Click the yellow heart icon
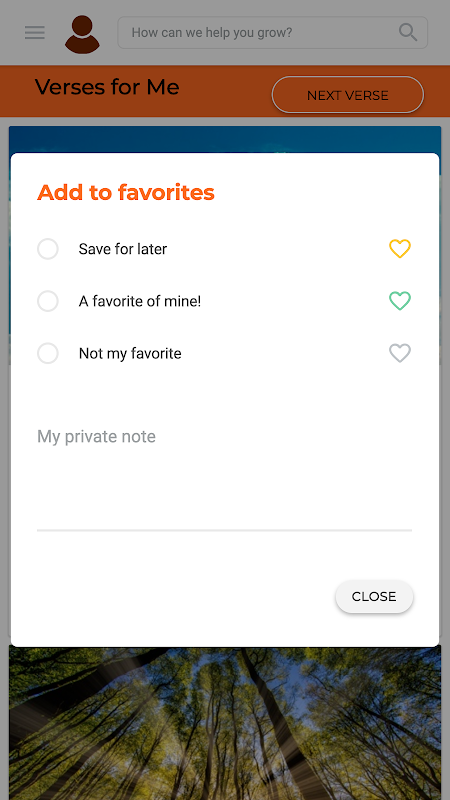Viewport: 450px width, 800px height. coord(400,248)
